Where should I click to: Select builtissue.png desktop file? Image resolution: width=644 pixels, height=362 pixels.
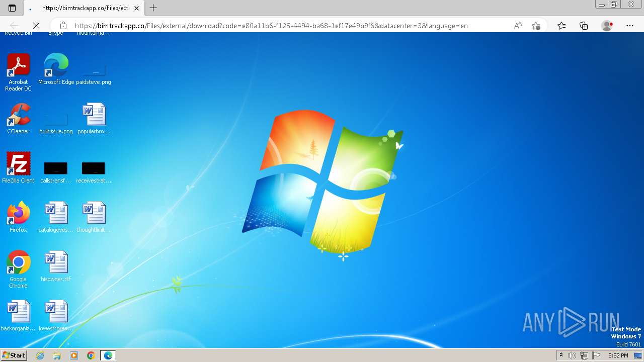tap(56, 123)
